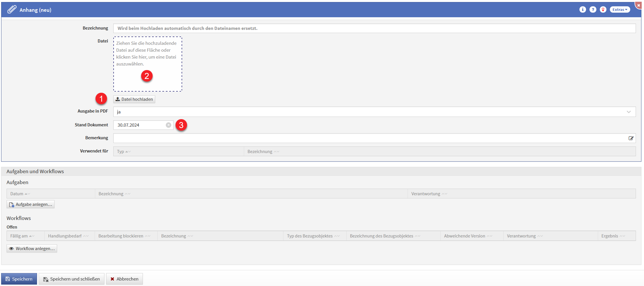644x286 pixels.
Task: Expand the Ausgabe in PDF dropdown
Action: [x=629, y=112]
